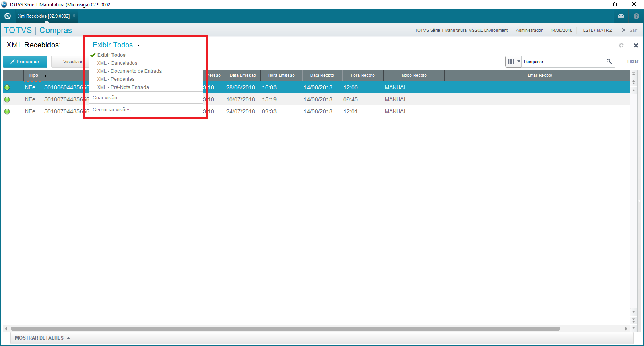Image resolution: width=644 pixels, height=346 pixels.
Task: Choose XML - Cancelados view
Action: (x=117, y=63)
